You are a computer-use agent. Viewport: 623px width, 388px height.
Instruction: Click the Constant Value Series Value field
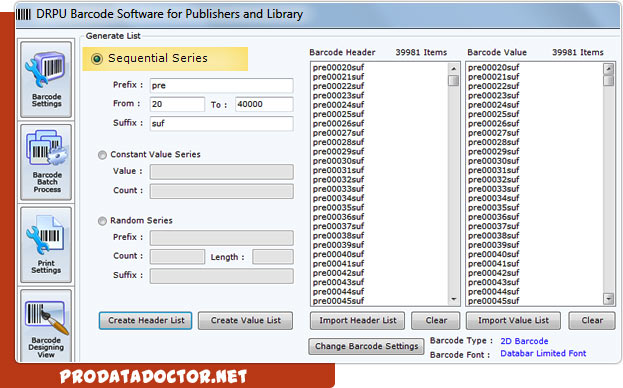(222, 172)
